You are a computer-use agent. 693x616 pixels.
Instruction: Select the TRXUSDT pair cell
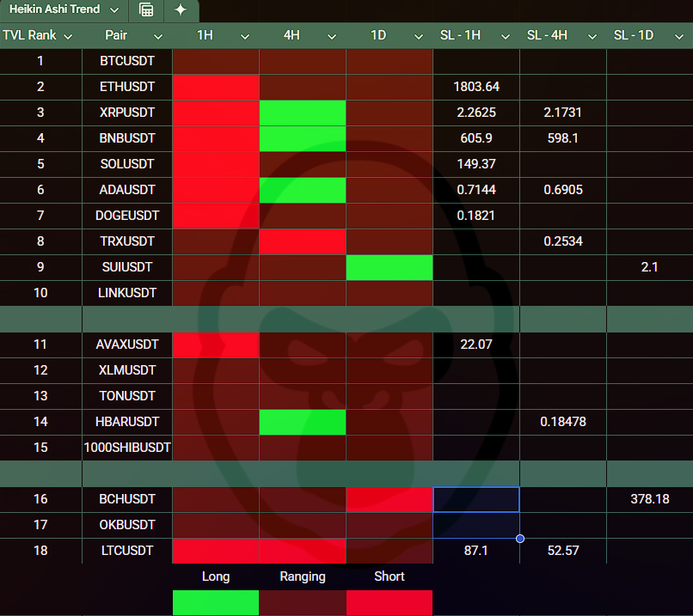pos(127,241)
